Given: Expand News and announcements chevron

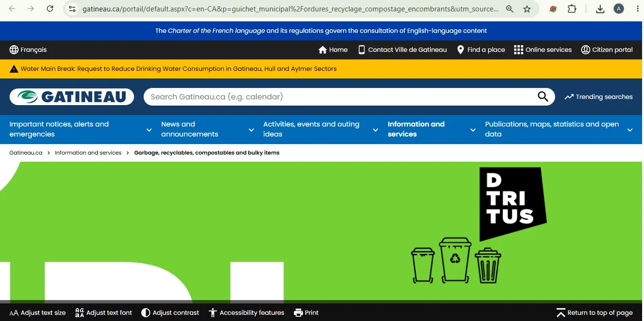Looking at the screenshot, I should (x=251, y=130).
